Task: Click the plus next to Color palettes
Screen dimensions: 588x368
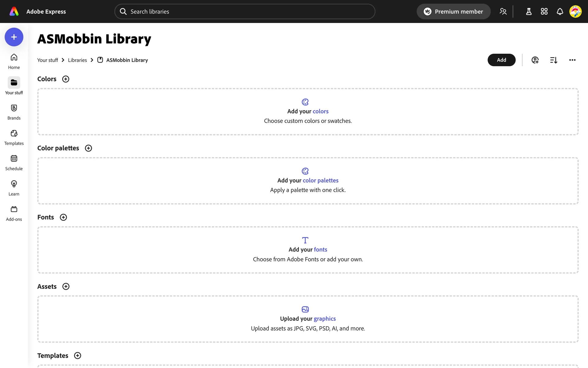Action: (89, 148)
